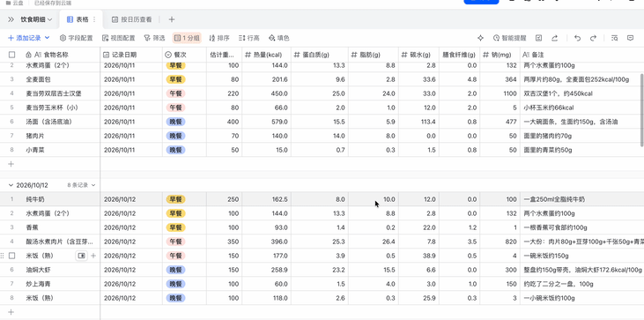Open 字段配置 field settings
644x320 pixels.
click(77, 38)
